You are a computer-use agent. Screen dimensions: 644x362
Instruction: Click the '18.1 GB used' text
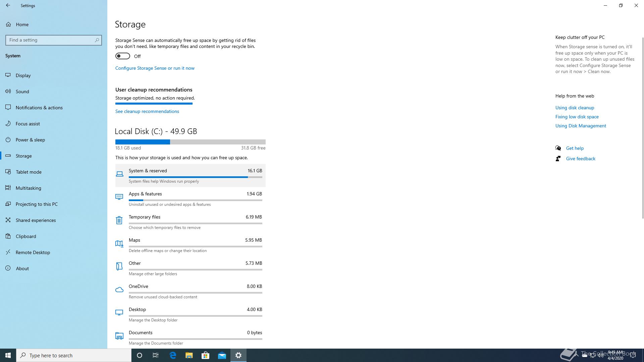coord(128,148)
